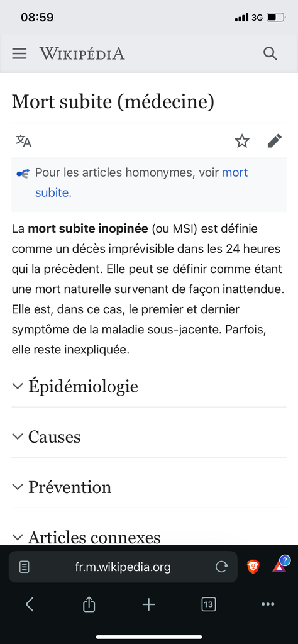
Task: Show the tab switcher with 13 tabs
Action: pos(209,604)
